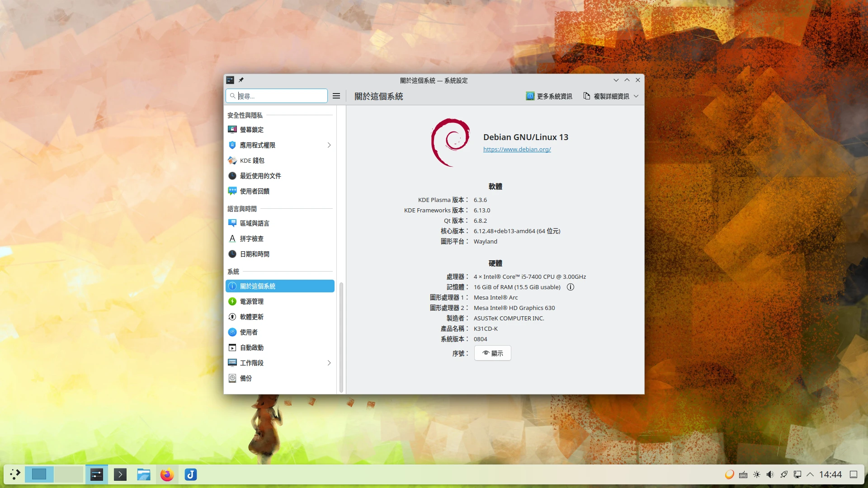Open the debian.org website link

click(x=517, y=150)
